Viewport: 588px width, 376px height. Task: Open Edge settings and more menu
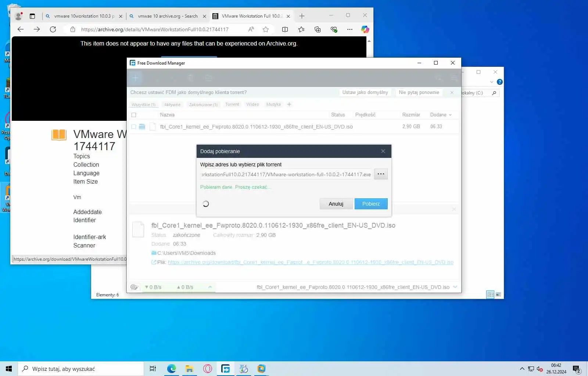349,29
